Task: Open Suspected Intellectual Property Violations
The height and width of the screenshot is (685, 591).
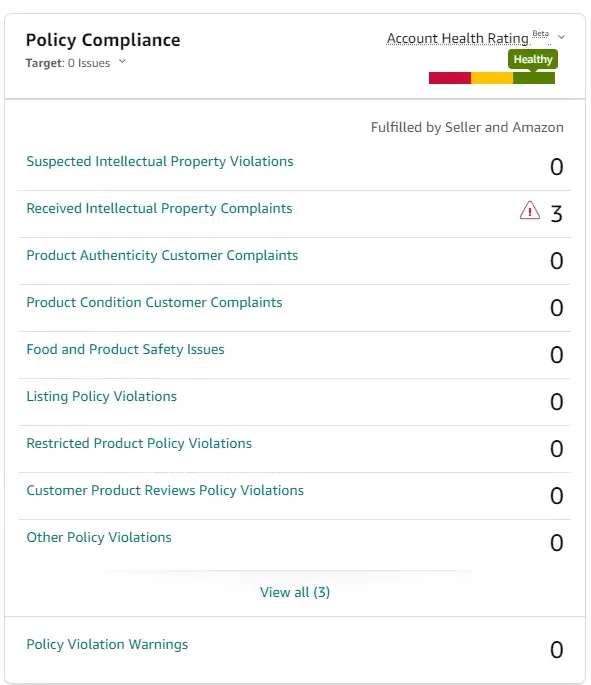Action: point(159,162)
